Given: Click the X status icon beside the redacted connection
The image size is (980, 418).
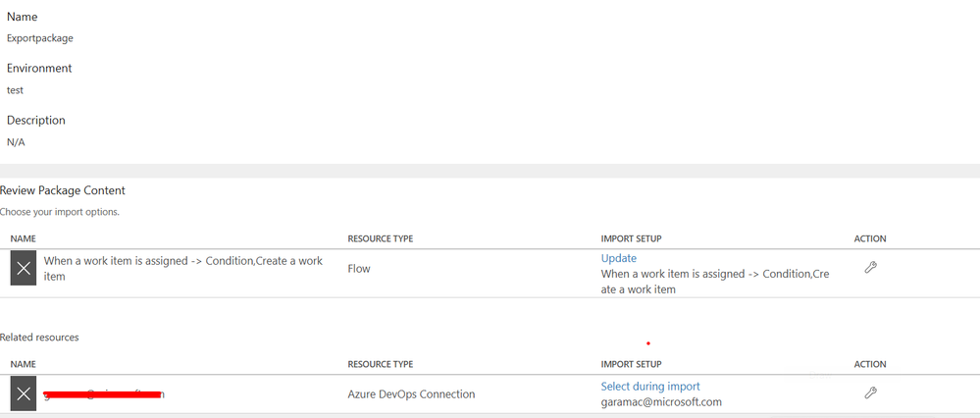Looking at the screenshot, I should (24, 393).
